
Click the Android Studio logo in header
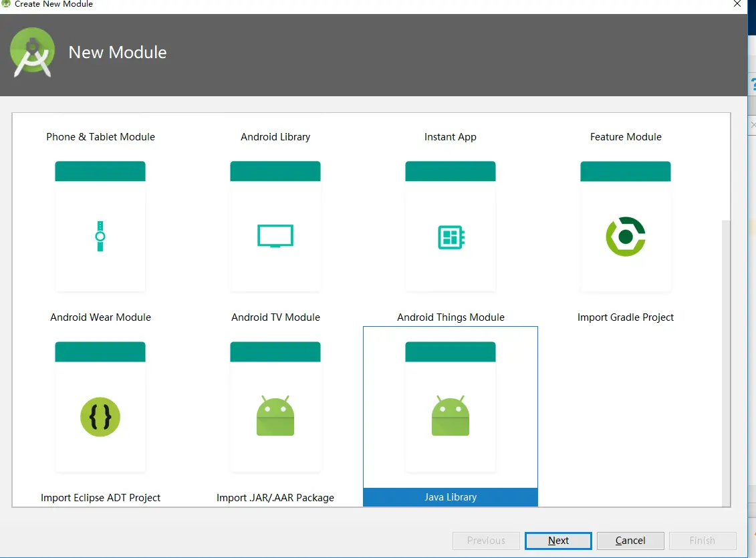tap(32, 53)
